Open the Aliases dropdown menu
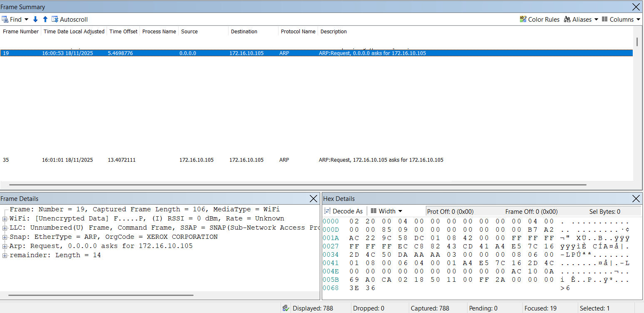Screen dimensions: 644x313 coord(581,20)
